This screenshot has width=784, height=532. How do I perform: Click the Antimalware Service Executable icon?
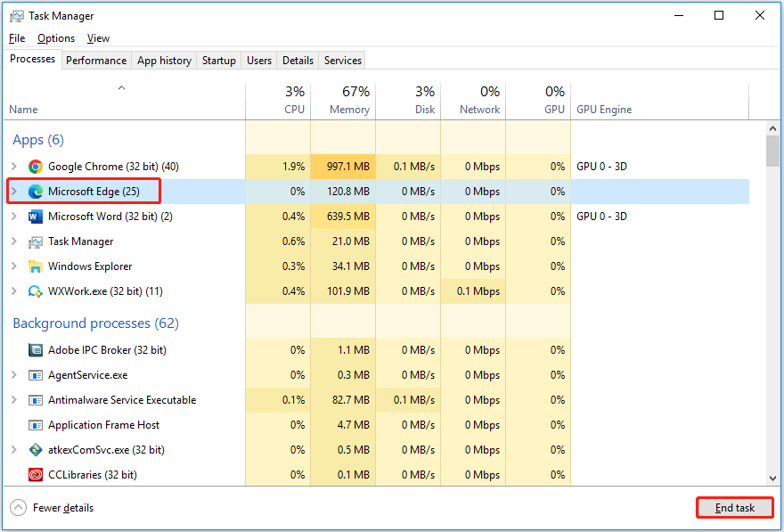coord(34,399)
